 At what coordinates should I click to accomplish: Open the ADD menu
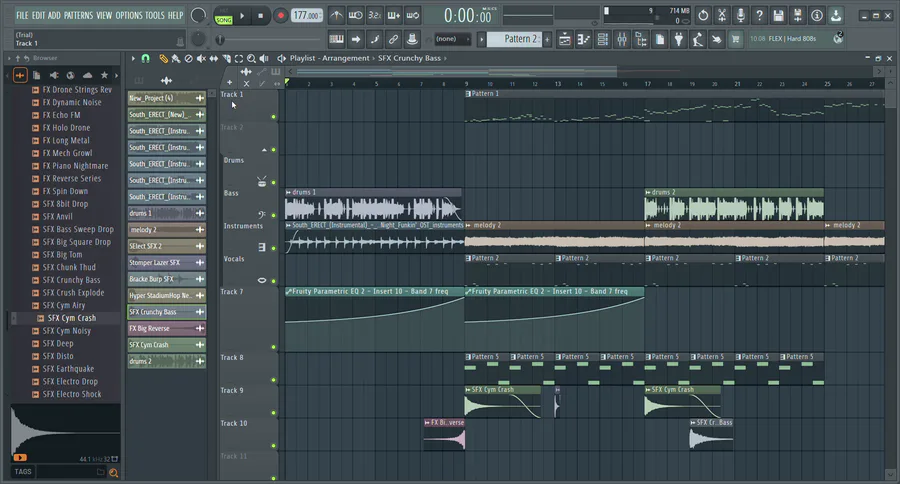point(54,16)
